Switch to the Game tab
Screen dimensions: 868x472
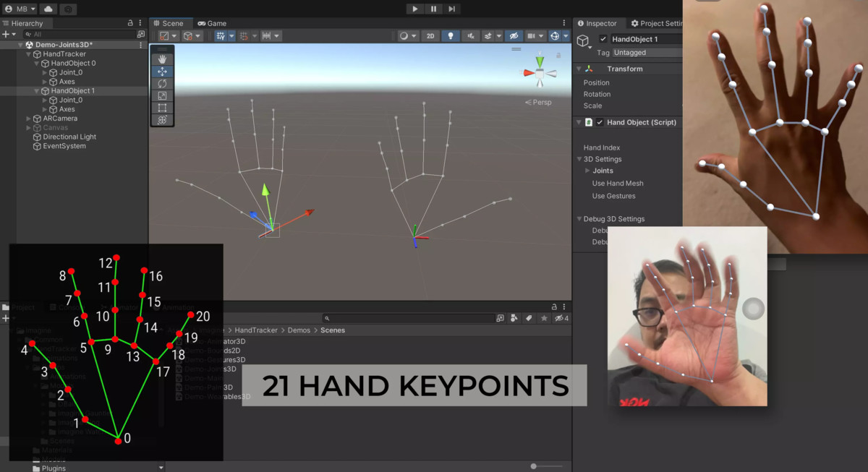click(x=212, y=22)
